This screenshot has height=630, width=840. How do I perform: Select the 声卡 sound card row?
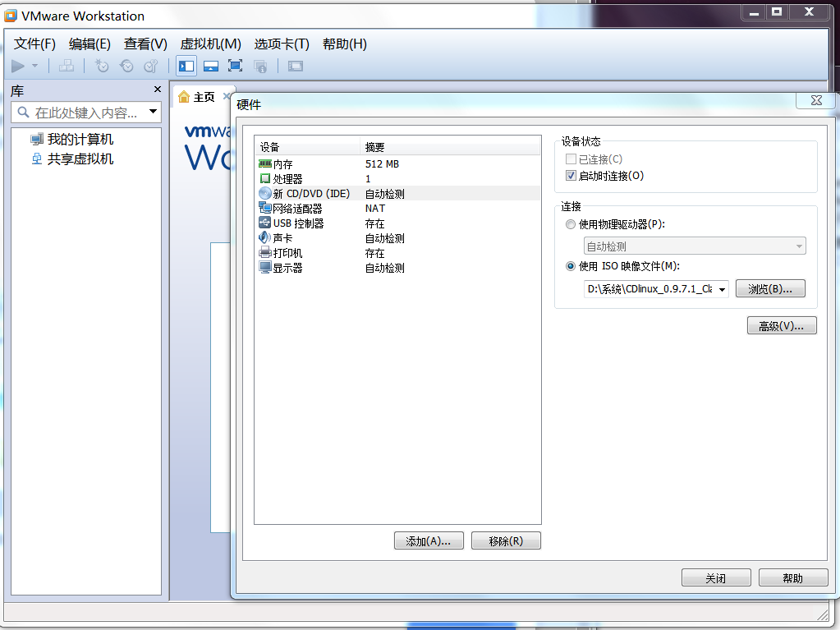tap(397, 238)
